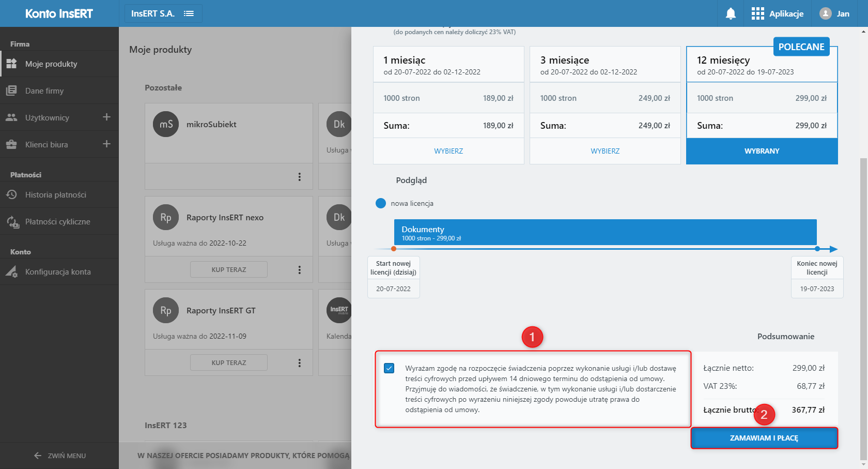The width and height of the screenshot is (868, 469).
Task: Choose the 3 miesiące plan with Wybierz
Action: pyautogui.click(x=605, y=151)
